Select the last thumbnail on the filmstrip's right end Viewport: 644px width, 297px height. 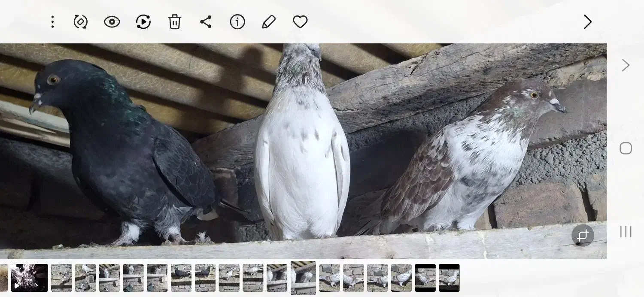(449, 278)
